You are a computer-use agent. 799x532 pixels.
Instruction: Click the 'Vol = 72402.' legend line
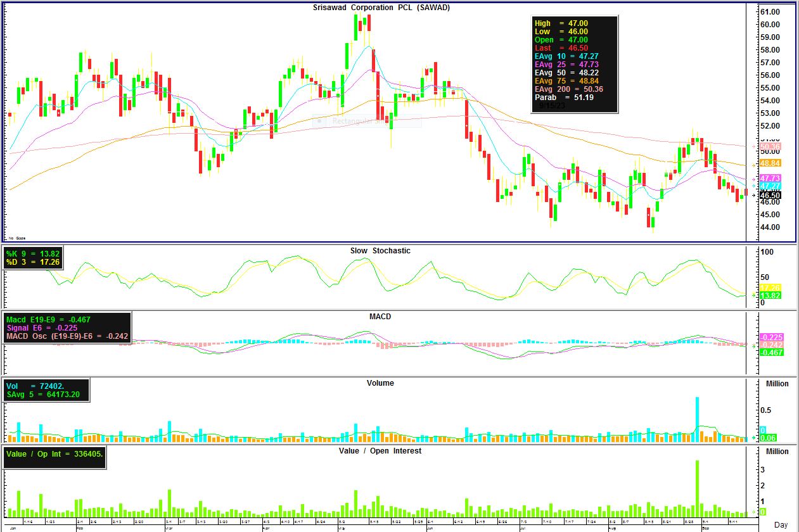(x=35, y=386)
